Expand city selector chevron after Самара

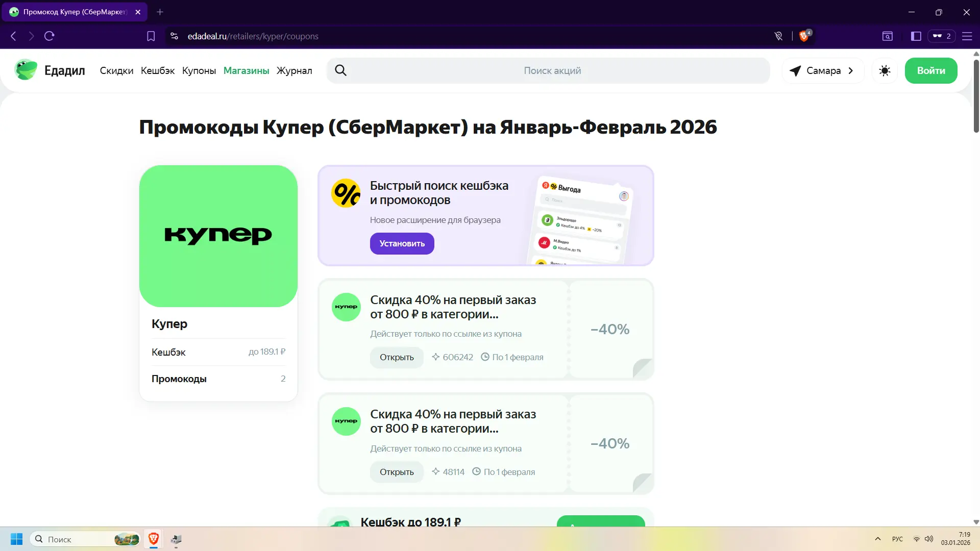[851, 71]
